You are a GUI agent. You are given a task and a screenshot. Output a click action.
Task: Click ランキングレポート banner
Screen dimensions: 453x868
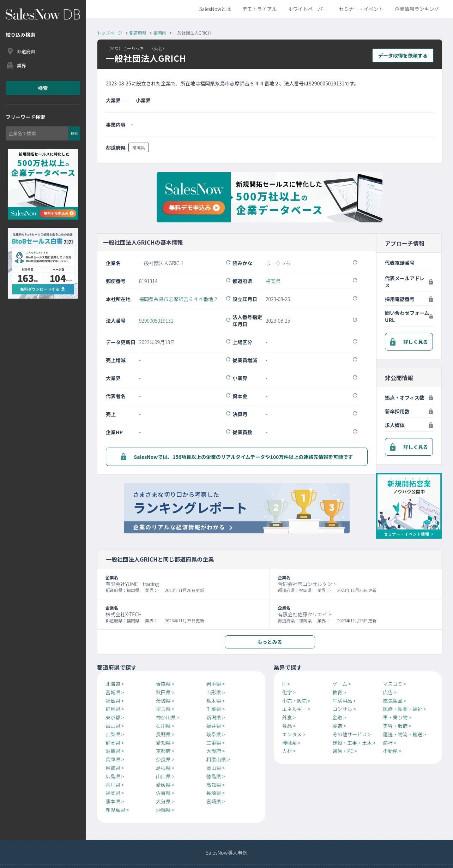click(237, 508)
